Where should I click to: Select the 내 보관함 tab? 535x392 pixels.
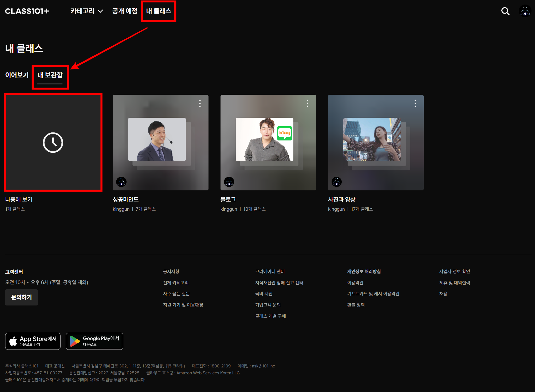(50, 75)
